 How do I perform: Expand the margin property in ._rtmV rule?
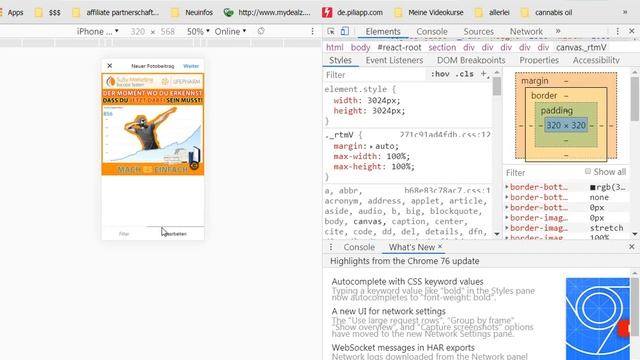[x=371, y=146]
